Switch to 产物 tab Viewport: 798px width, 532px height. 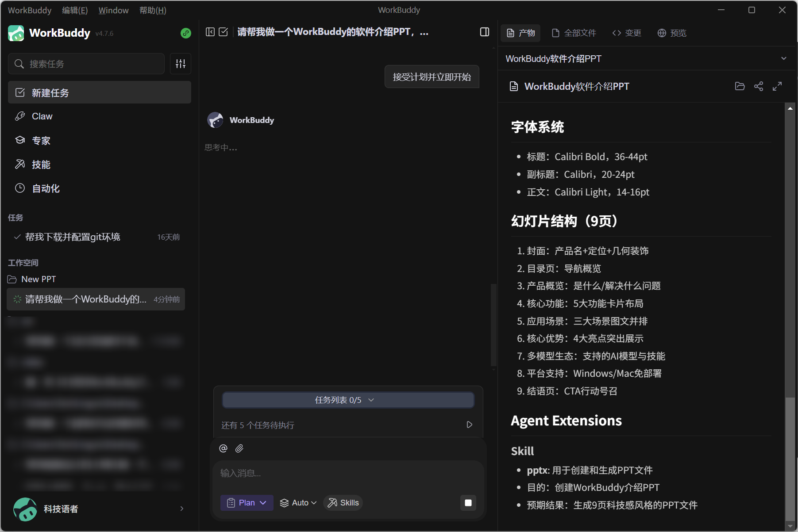pyautogui.click(x=520, y=33)
